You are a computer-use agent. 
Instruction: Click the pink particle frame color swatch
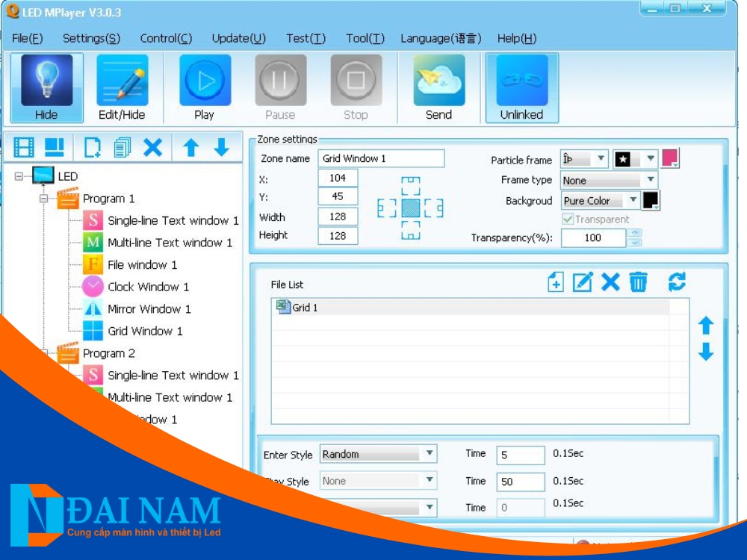[669, 158]
